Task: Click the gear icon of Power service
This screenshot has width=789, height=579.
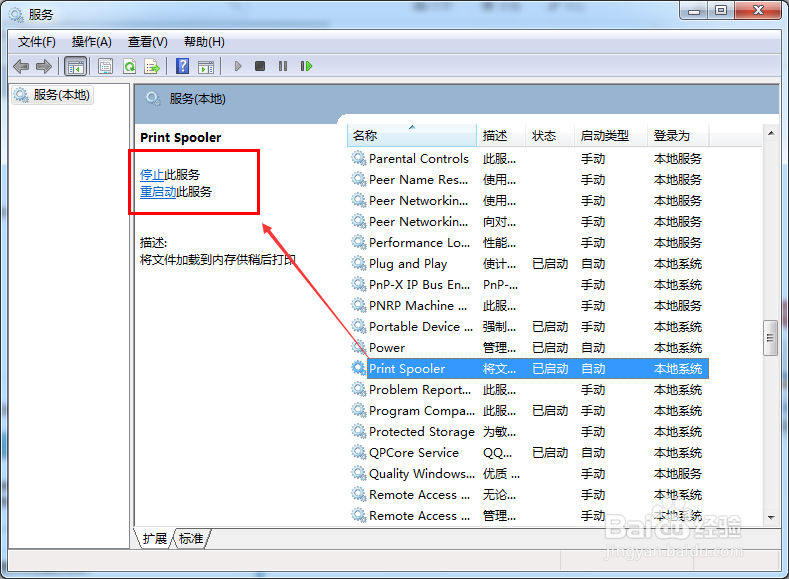Action: 358,348
